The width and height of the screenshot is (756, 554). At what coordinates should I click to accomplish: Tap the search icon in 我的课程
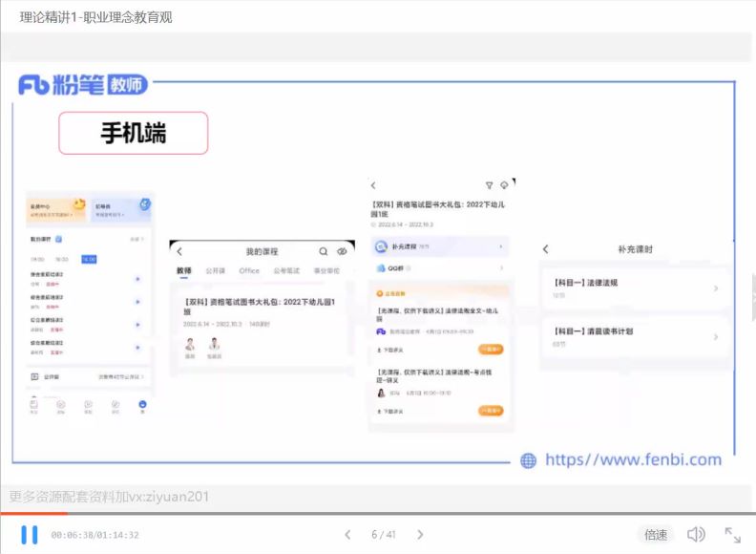pyautogui.click(x=324, y=251)
